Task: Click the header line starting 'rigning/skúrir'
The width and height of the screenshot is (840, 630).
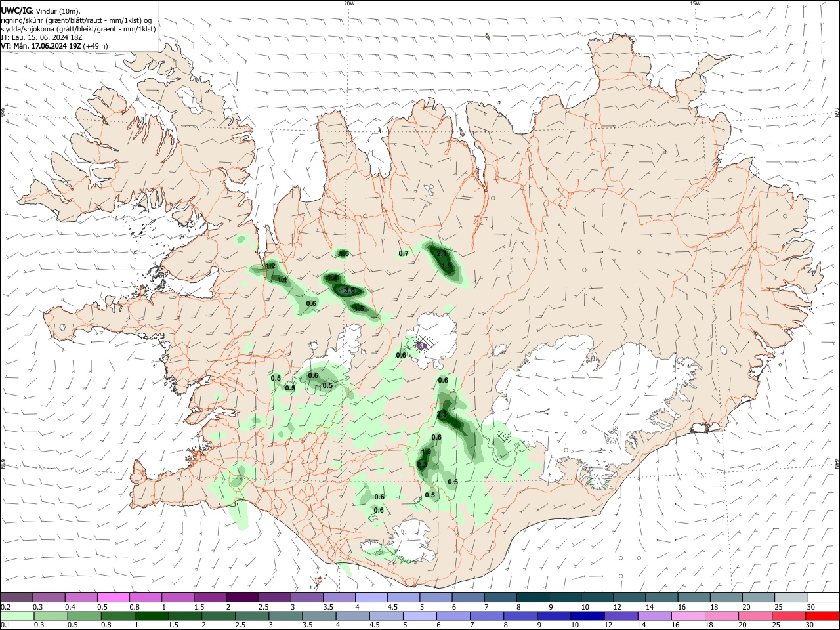Action: 76,20
